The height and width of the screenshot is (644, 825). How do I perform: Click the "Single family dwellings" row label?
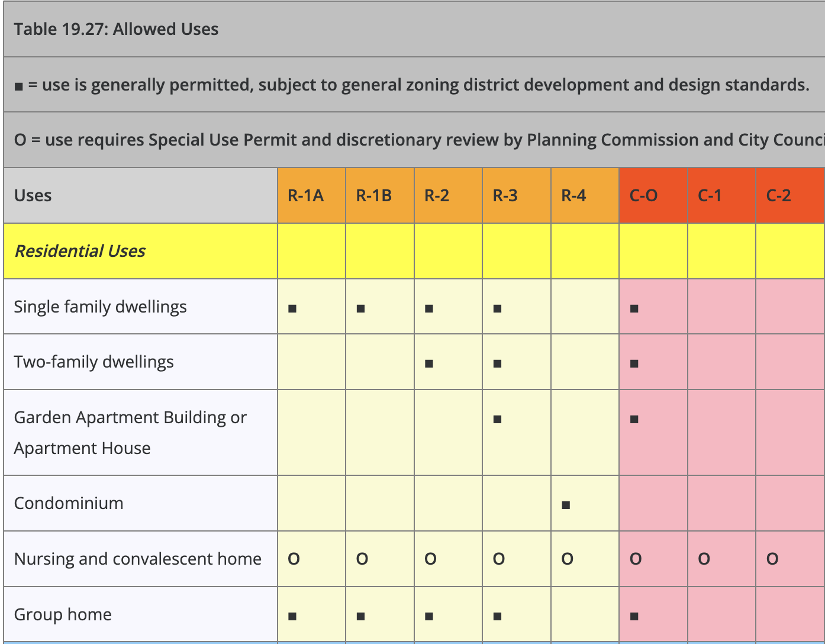pyautogui.click(x=100, y=307)
